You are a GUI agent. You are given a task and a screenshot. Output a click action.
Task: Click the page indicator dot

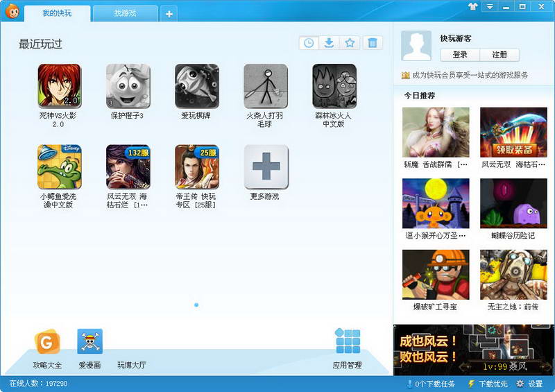[x=196, y=305]
